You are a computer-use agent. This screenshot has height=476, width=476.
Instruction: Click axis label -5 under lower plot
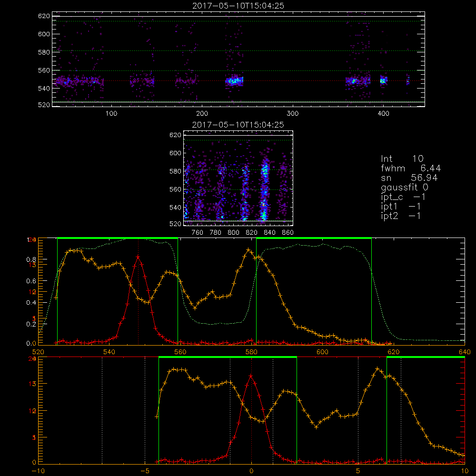(x=145, y=471)
